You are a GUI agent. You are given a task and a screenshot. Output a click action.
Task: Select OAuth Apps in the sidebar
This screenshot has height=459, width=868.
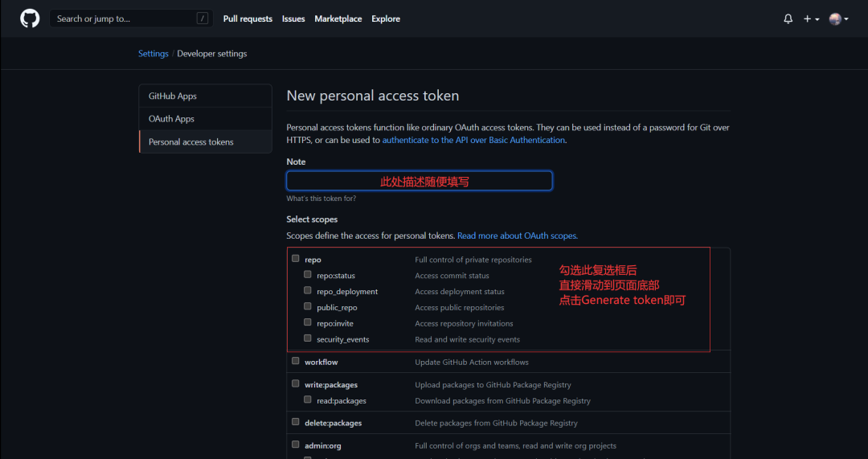click(x=206, y=118)
